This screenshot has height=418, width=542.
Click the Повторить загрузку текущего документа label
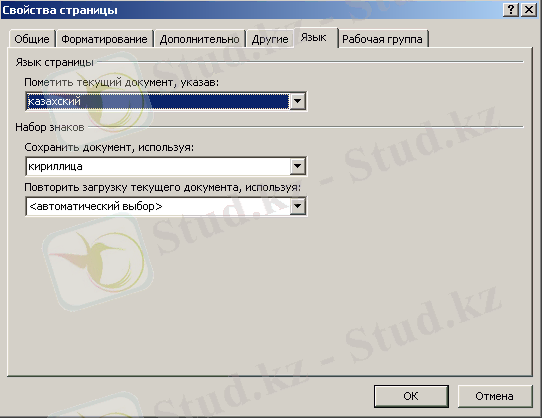coord(162,187)
